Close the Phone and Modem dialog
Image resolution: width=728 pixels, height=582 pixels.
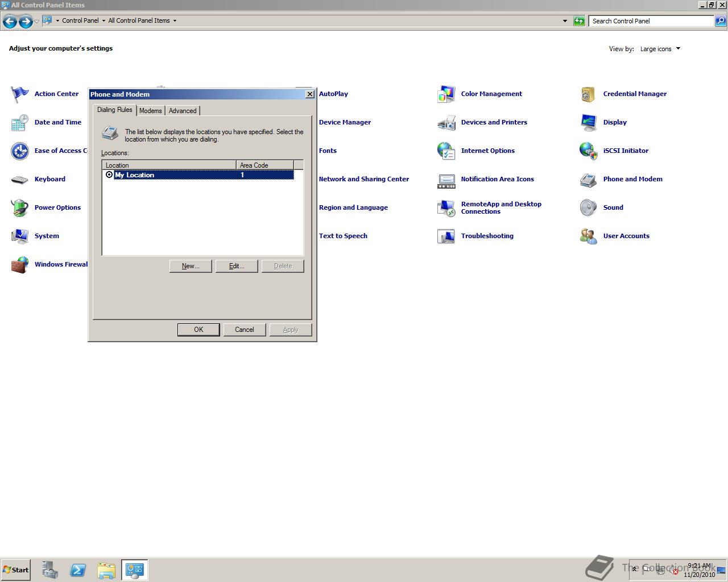tap(310, 94)
